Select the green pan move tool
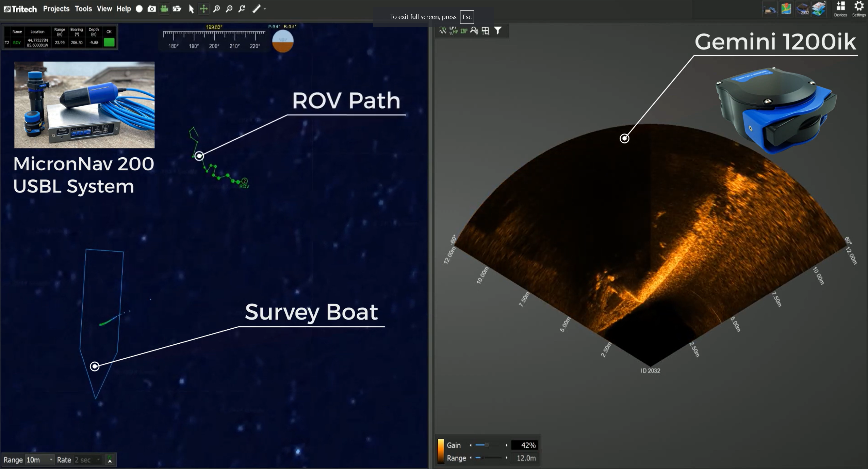The height and width of the screenshot is (469, 868). [203, 9]
